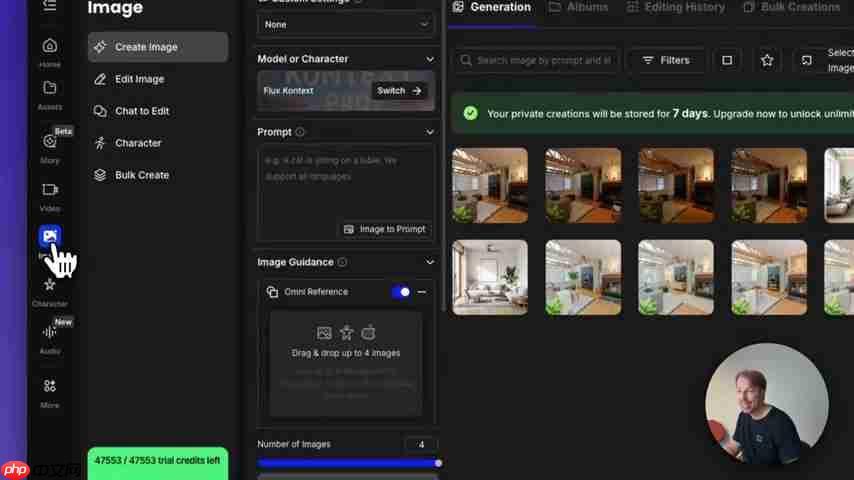Click the Prompt info icon

click(x=300, y=132)
